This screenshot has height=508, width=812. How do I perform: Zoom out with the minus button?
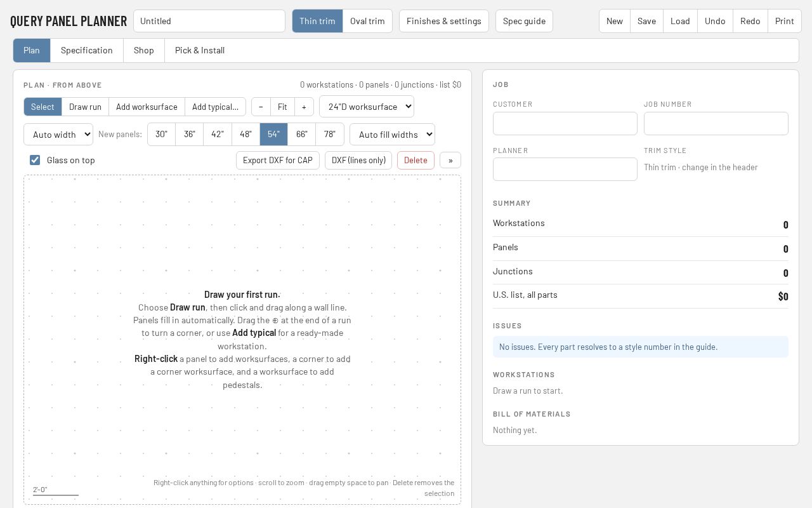click(x=261, y=107)
